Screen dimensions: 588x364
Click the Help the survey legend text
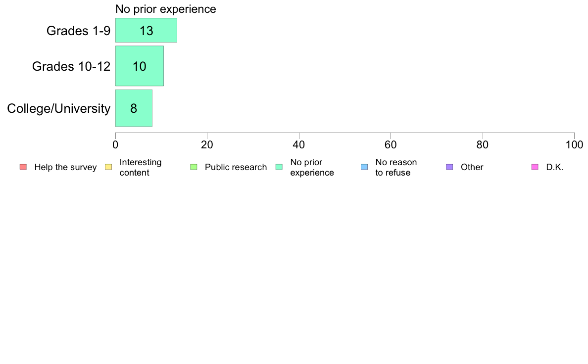click(x=66, y=167)
